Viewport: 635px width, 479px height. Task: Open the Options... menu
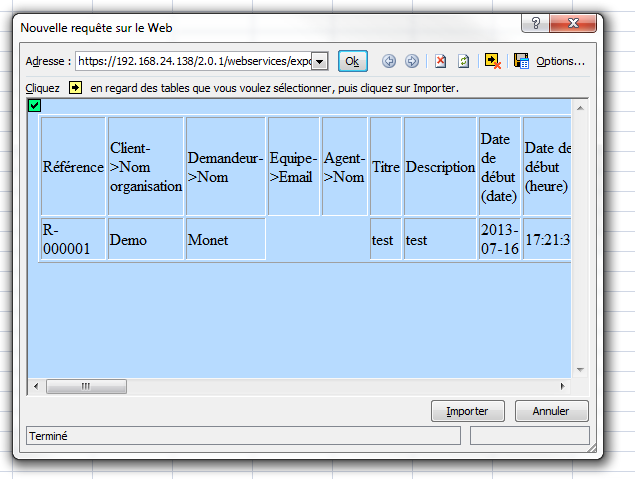point(560,62)
